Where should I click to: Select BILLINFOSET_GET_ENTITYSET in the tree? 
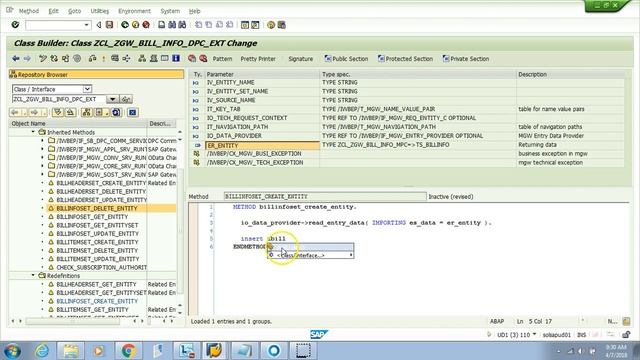97,225
